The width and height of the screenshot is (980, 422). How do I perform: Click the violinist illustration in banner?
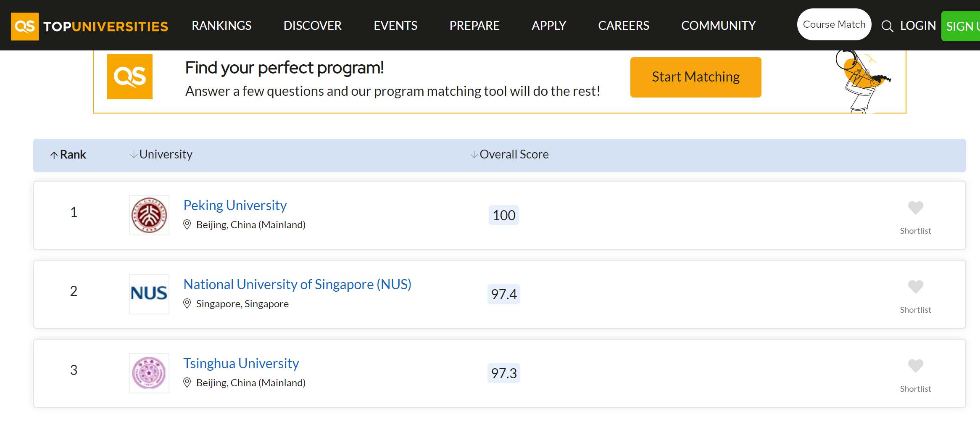(864, 82)
